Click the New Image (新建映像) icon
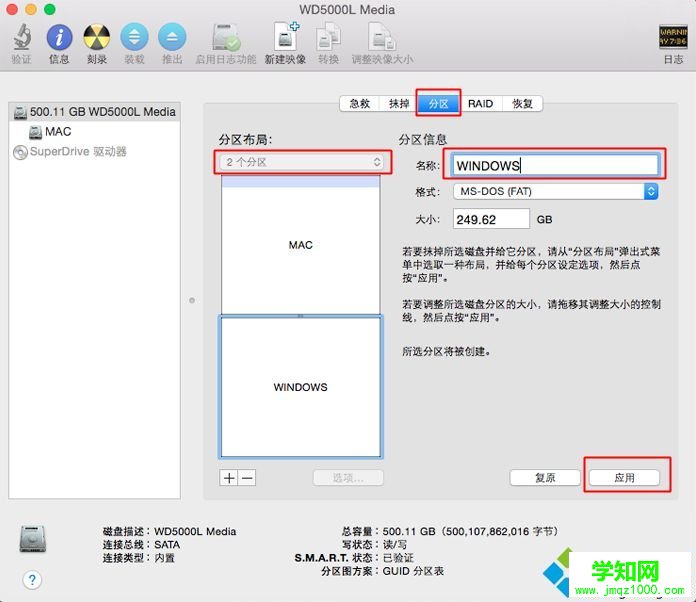Viewport: 696px width, 602px height. tap(285, 36)
